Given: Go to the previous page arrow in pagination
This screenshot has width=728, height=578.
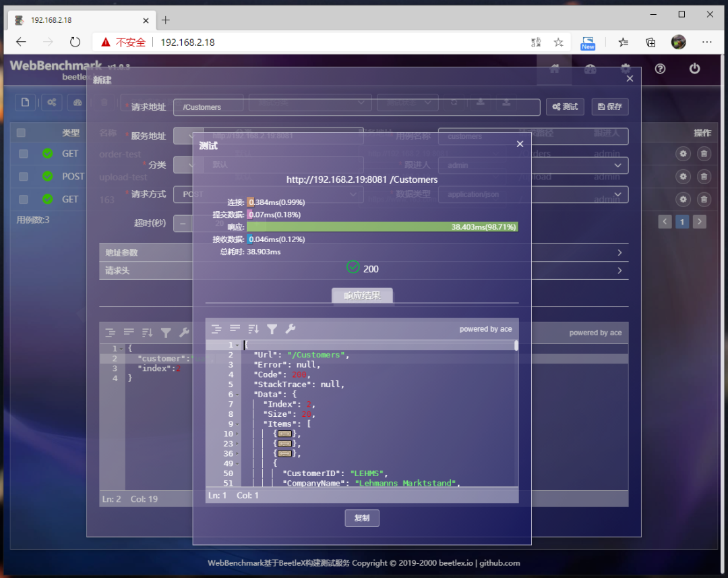Looking at the screenshot, I should [665, 222].
